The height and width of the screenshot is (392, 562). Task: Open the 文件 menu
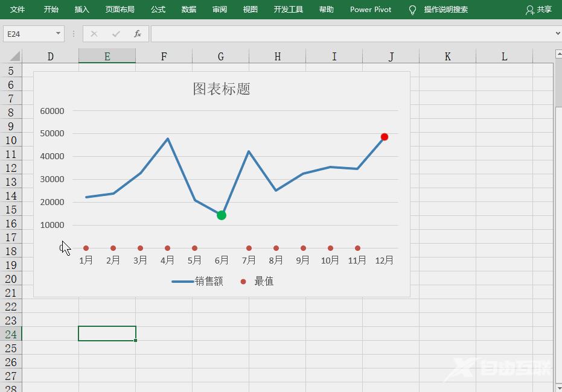click(x=17, y=10)
